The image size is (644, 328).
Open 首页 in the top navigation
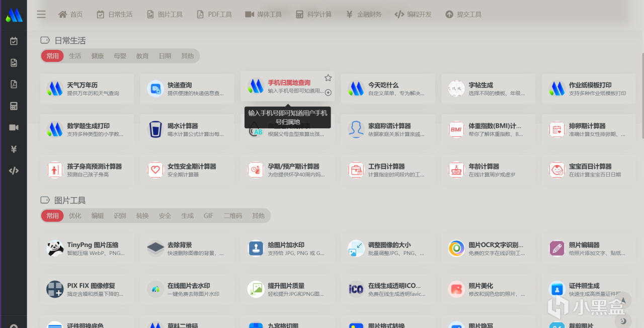[70, 14]
